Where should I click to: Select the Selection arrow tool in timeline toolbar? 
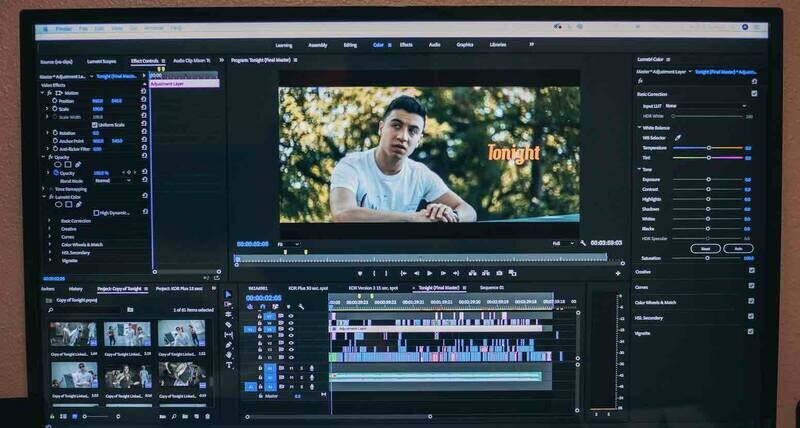(x=228, y=294)
